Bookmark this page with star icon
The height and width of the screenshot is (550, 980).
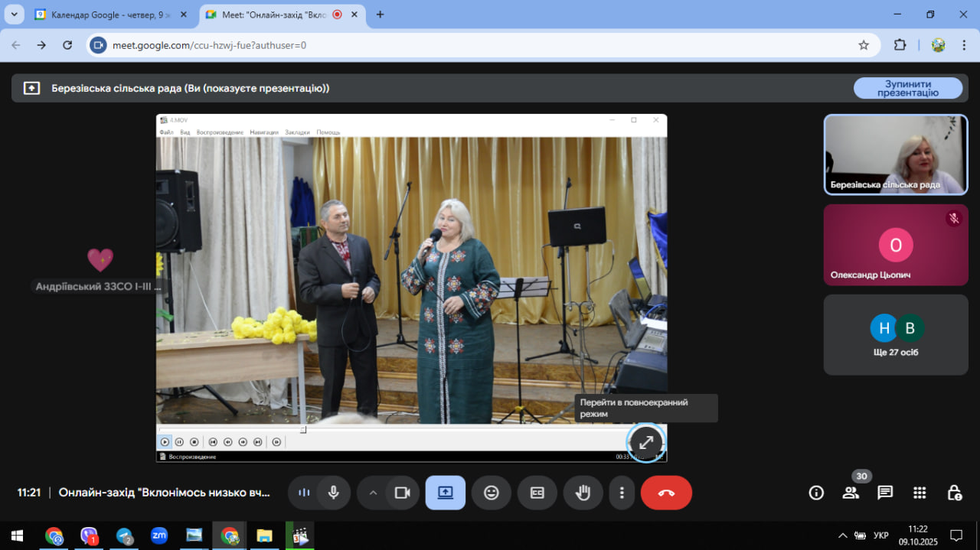click(x=864, y=45)
